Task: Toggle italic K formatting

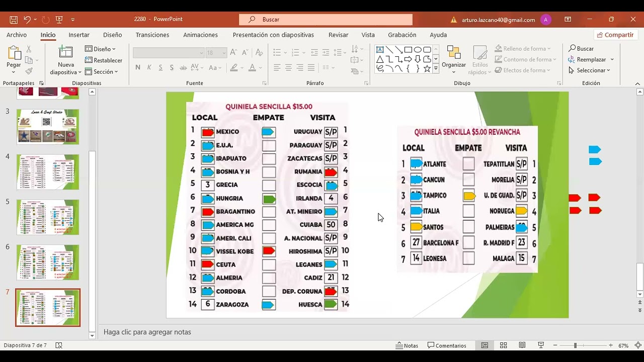Action: (149, 67)
